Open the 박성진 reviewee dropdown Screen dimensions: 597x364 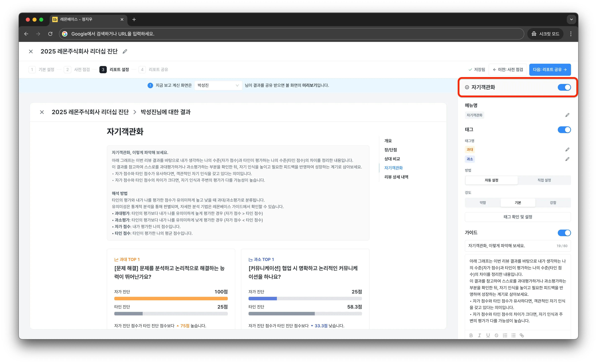pyautogui.click(x=218, y=85)
